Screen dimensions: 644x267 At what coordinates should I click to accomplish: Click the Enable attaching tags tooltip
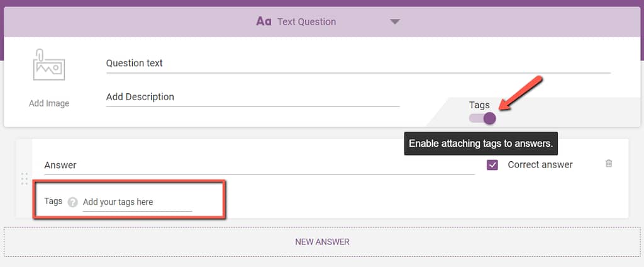481,144
